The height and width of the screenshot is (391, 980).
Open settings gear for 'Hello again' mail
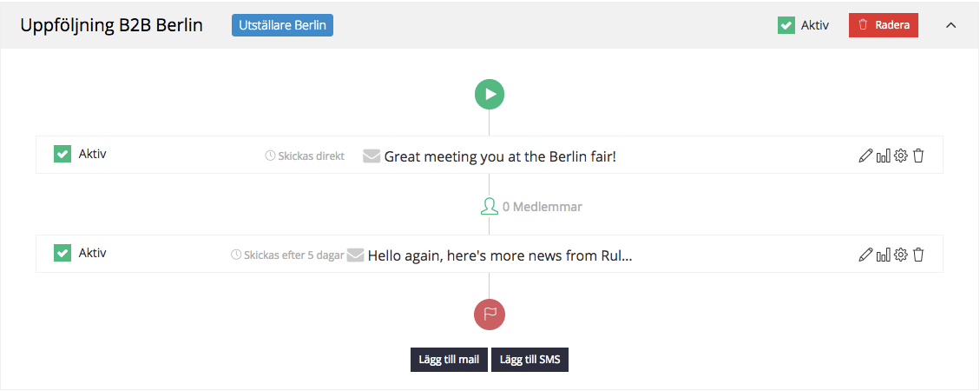[x=901, y=255]
